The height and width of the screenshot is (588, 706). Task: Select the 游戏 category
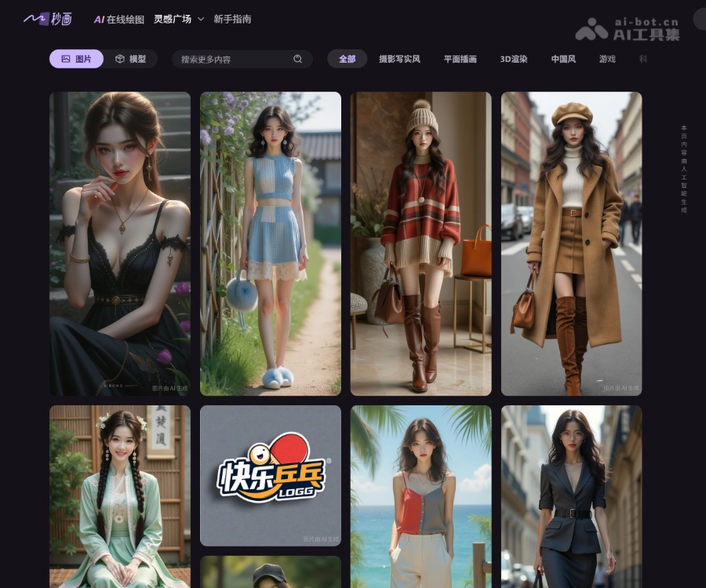point(607,59)
